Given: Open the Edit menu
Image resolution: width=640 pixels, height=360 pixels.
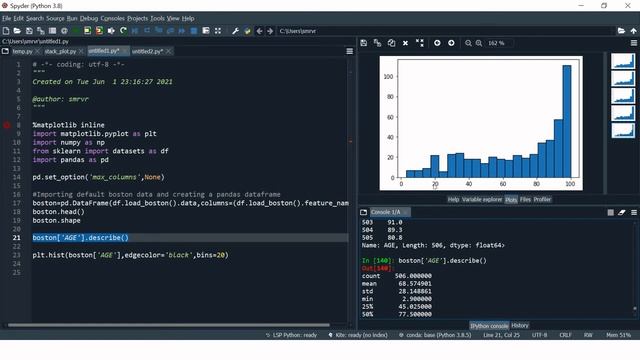Looking at the screenshot, I should point(19,18).
